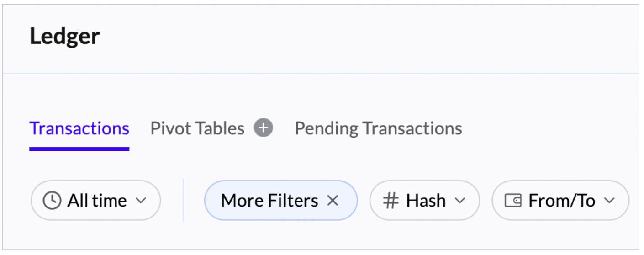Screen dimensions: 644x255
Task: Expand the Hash filter chevron
Action: coord(460,201)
